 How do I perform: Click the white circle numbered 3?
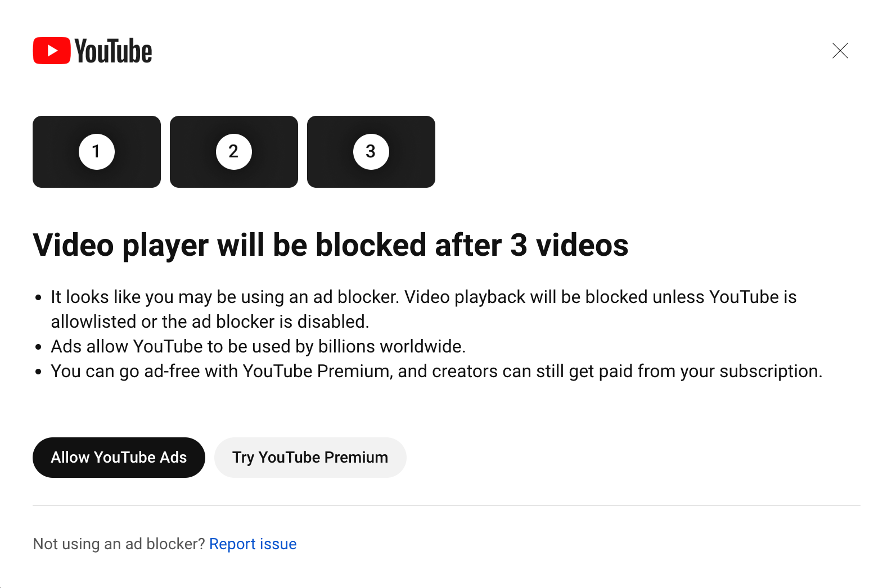click(371, 152)
